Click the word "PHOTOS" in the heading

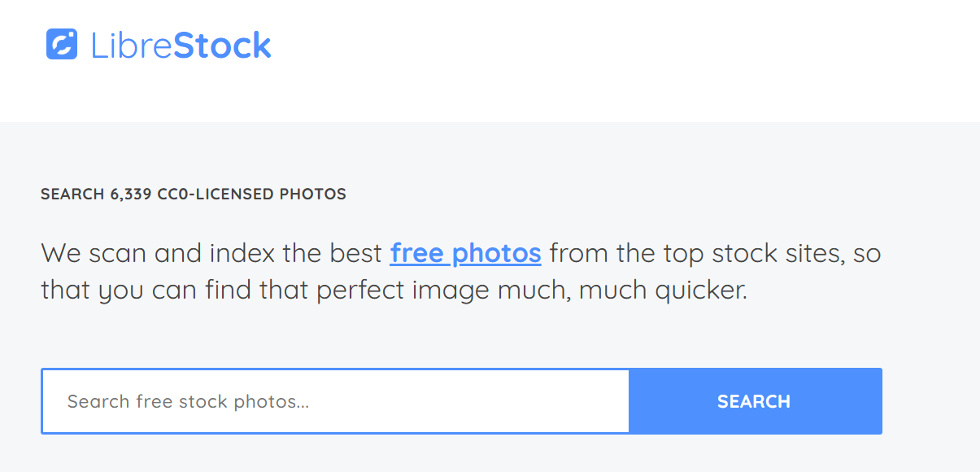(x=312, y=194)
